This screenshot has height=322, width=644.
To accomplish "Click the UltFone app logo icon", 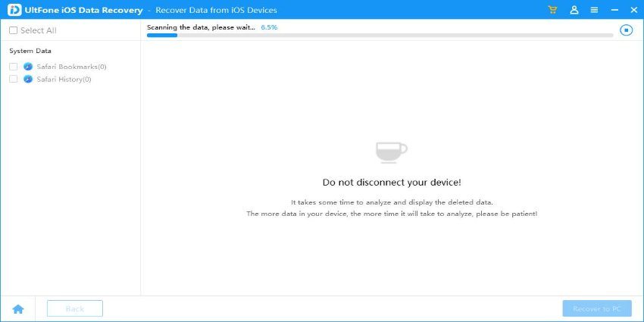I will (x=14, y=10).
